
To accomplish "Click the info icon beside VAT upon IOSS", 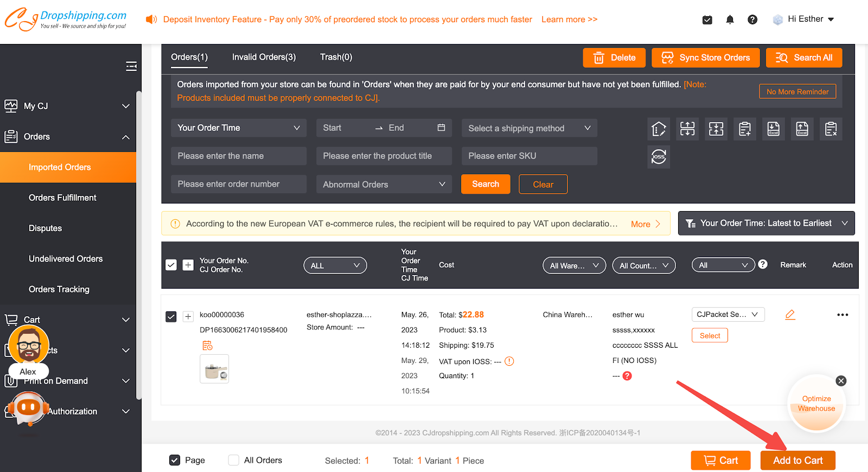I will coord(509,361).
